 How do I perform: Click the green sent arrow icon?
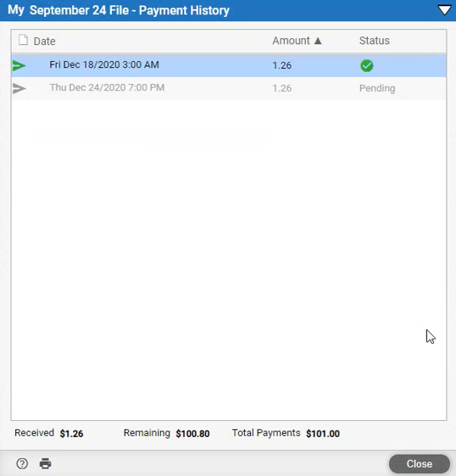(x=19, y=65)
